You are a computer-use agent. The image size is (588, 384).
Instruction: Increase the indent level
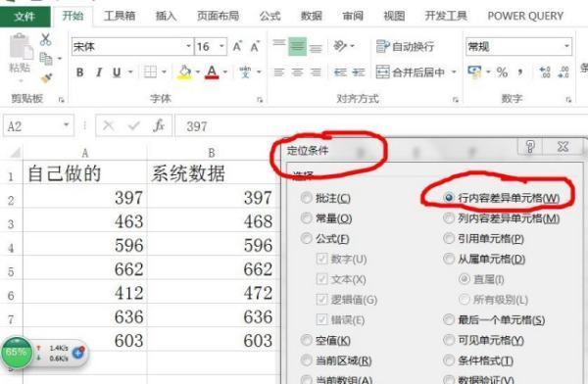click(358, 72)
